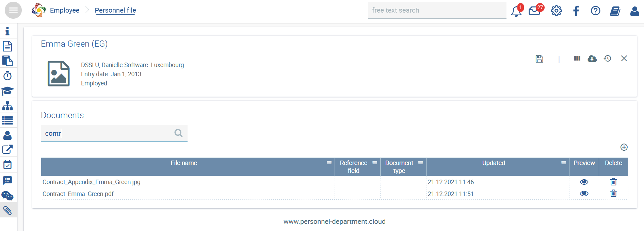This screenshot has width=644, height=231.
Task: Open the manual book icon
Action: click(615, 11)
